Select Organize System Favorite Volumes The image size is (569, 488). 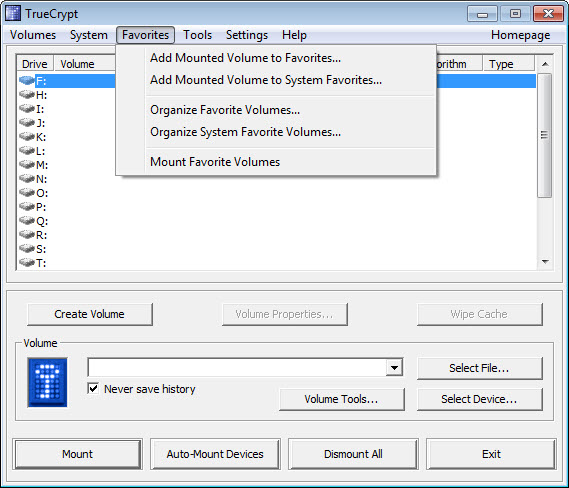276,132
